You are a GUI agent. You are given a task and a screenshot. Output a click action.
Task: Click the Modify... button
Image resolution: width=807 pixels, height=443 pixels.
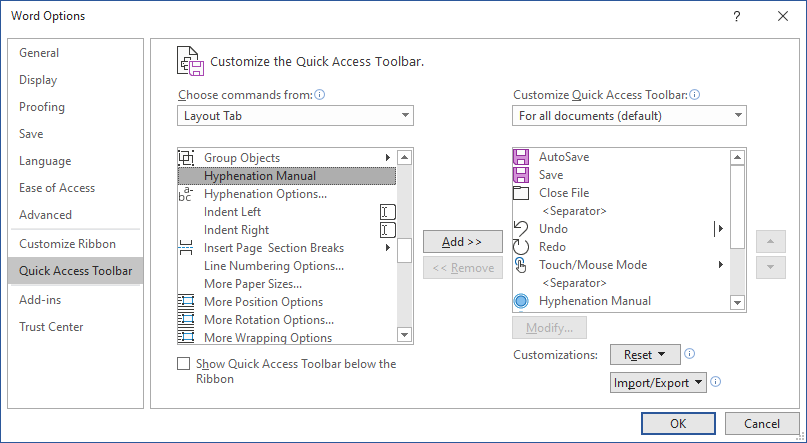(549, 328)
